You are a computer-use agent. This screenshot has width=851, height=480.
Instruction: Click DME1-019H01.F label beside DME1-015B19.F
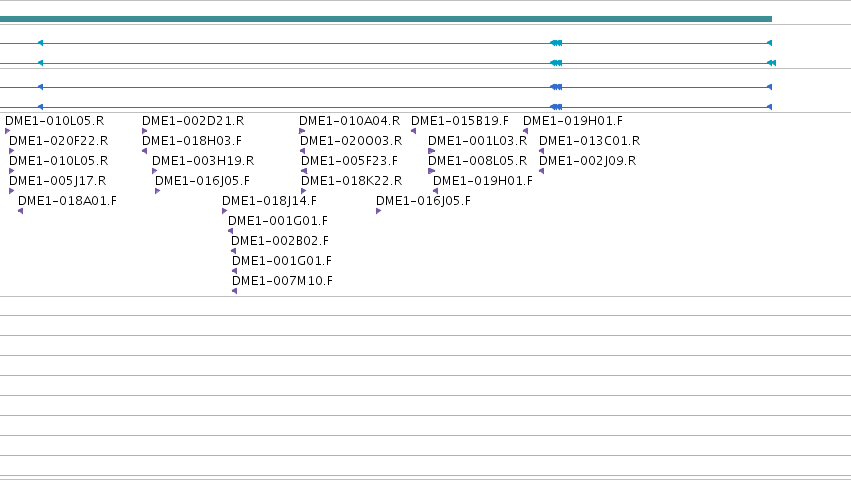point(573,121)
